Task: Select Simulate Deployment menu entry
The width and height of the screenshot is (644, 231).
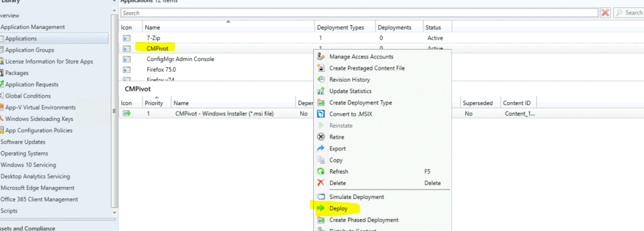Action: click(x=357, y=197)
